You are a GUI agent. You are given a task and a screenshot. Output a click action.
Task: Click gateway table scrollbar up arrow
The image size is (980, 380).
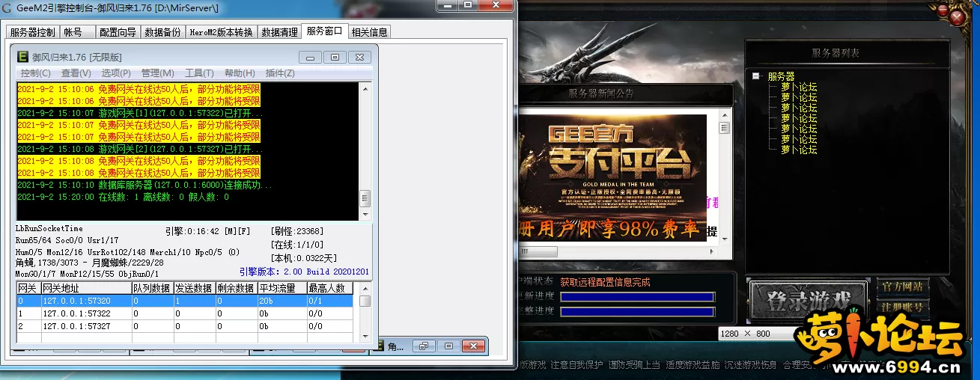coord(365,288)
